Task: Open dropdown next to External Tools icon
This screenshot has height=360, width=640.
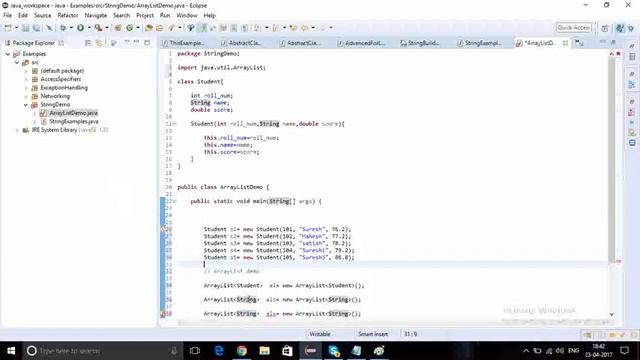Action: point(107,28)
